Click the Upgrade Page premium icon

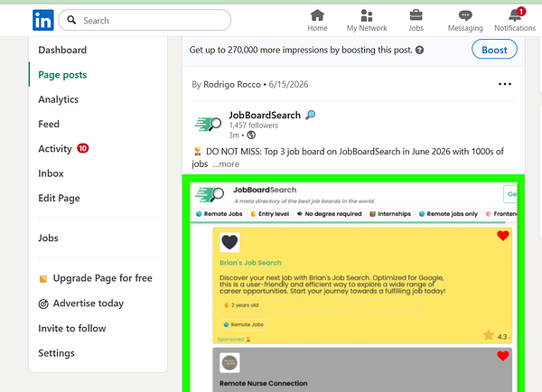tap(43, 278)
